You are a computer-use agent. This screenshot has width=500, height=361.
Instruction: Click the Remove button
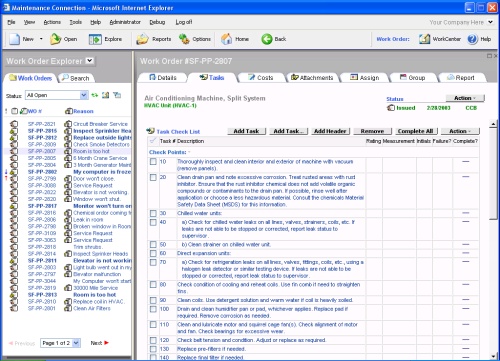[372, 131]
